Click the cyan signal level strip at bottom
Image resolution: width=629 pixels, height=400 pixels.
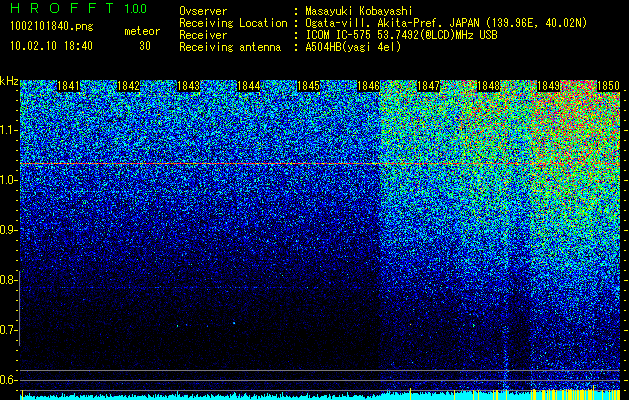320,396
